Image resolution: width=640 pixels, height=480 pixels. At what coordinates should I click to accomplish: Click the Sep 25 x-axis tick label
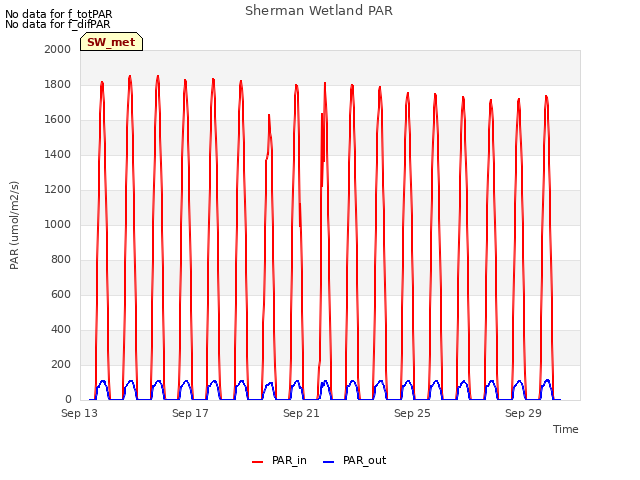pos(412,413)
